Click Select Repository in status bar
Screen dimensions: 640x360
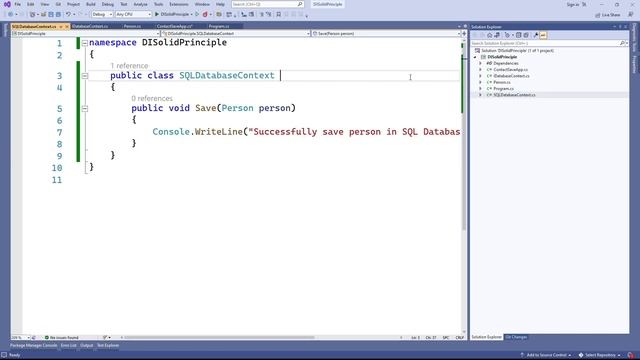600,355
